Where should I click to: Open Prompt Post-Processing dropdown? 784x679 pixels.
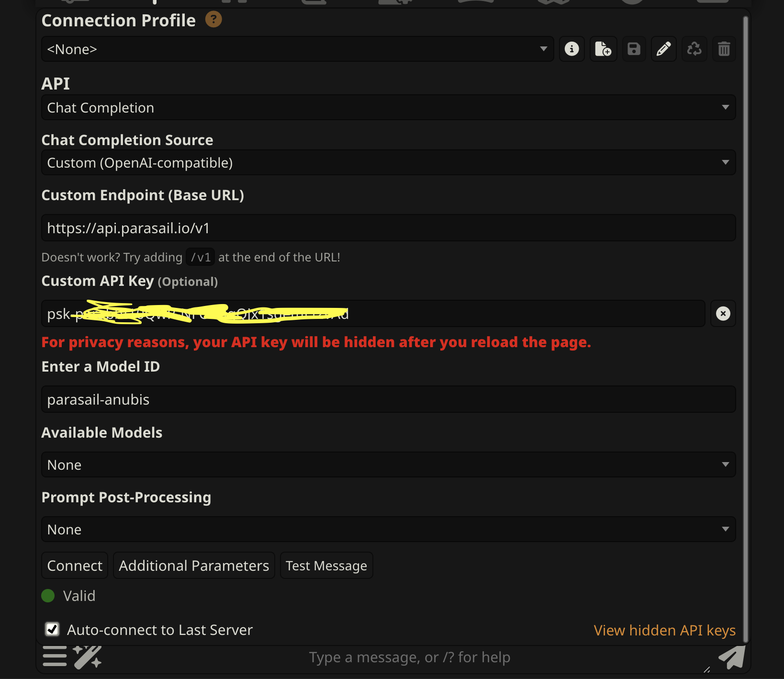point(388,529)
